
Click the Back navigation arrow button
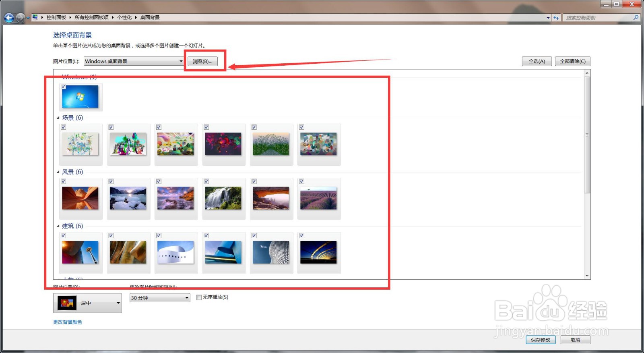pos(9,18)
